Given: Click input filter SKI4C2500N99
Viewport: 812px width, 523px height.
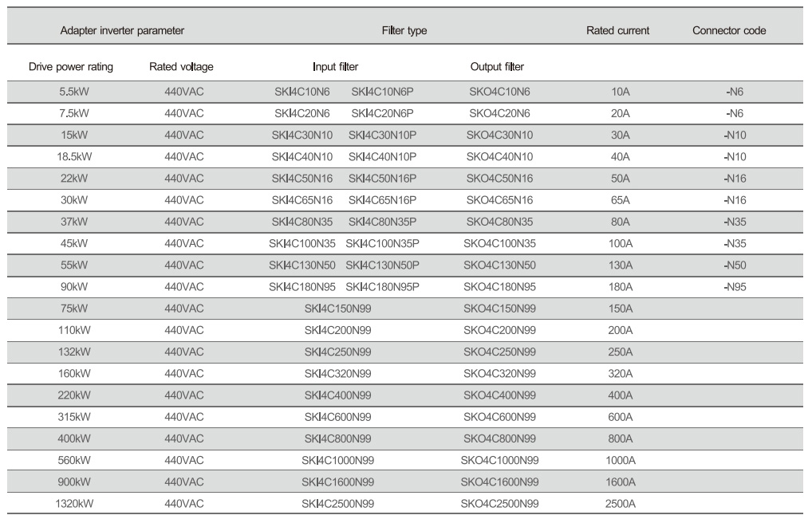Looking at the screenshot, I should coord(337,504).
